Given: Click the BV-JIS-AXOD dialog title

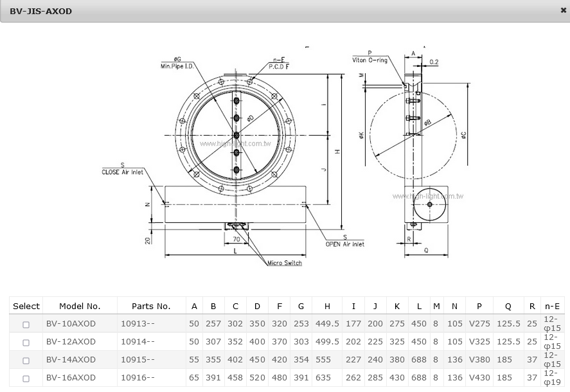Looking at the screenshot, I should click(41, 11).
